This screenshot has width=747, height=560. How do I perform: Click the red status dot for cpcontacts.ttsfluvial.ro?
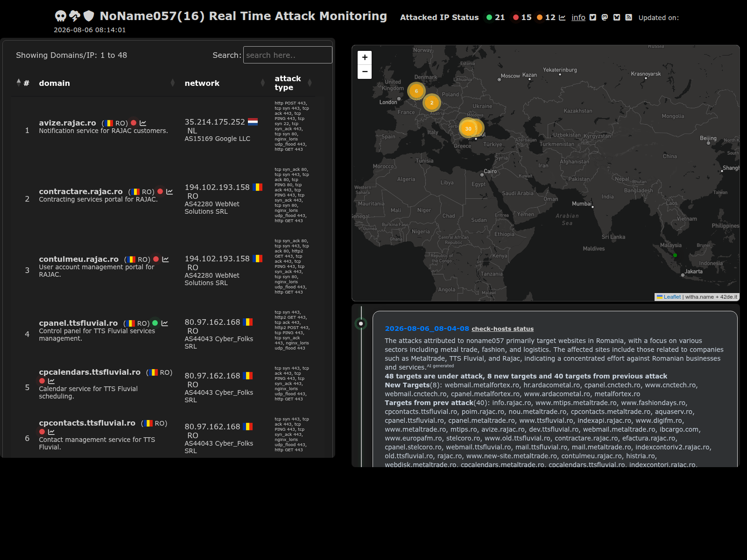(42, 432)
